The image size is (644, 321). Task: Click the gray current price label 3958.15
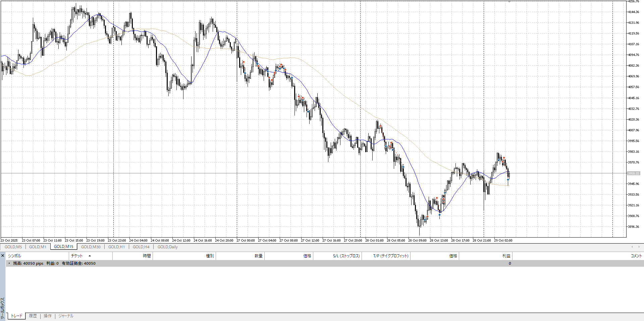tap(634, 173)
